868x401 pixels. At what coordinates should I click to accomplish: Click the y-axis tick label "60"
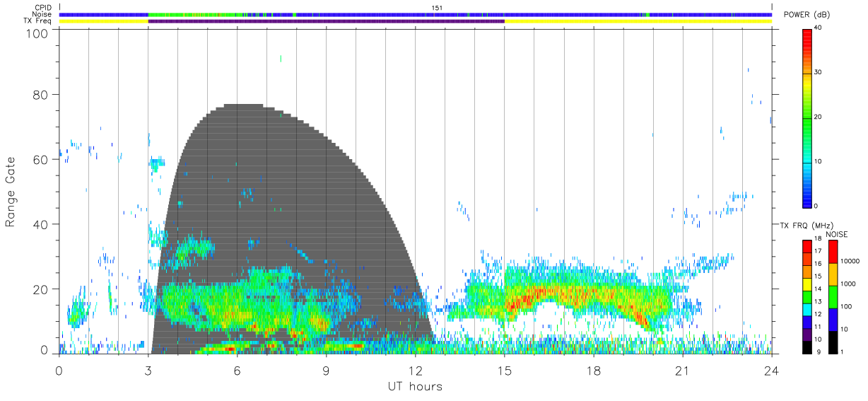[x=41, y=159]
